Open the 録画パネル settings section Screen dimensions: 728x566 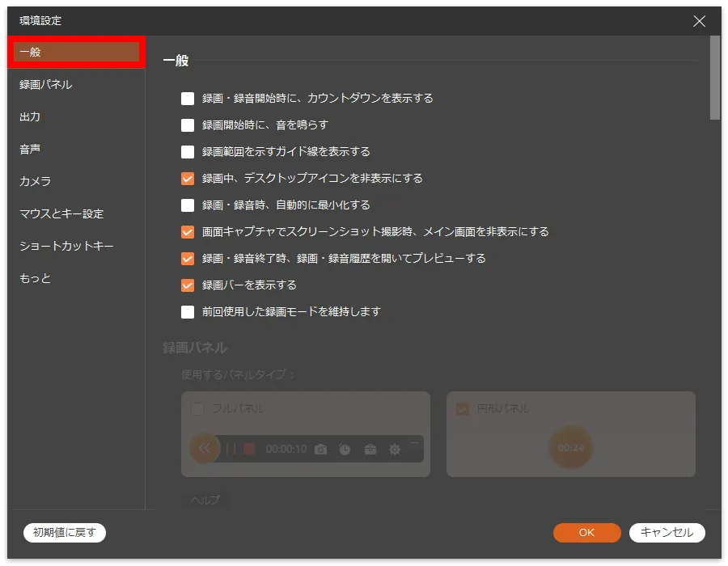tap(46, 84)
